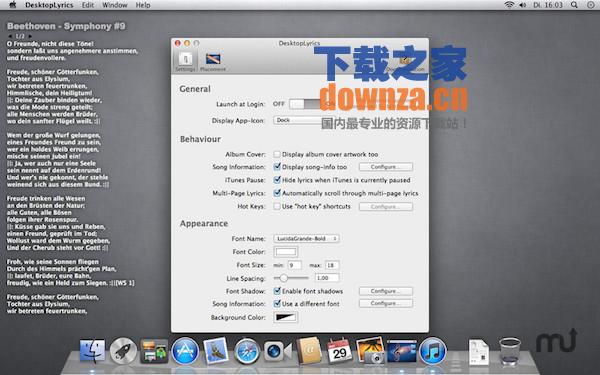
Task: Click Configure button for Song Information behaviour
Action: pyautogui.click(x=386, y=167)
